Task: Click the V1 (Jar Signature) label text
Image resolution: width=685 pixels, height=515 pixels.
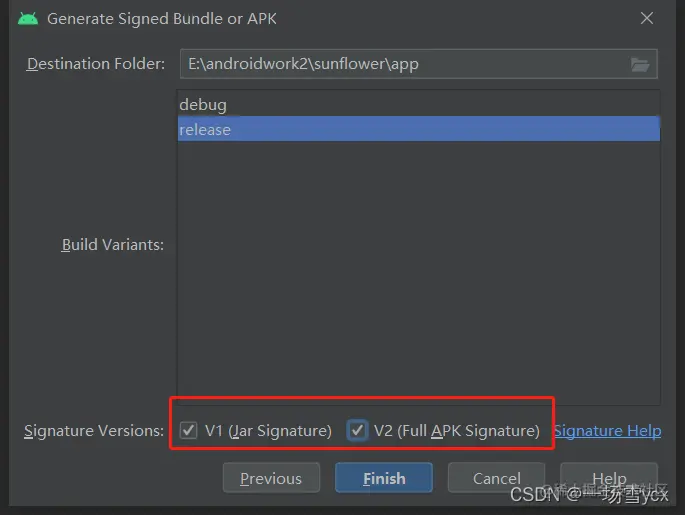Action: (268, 431)
